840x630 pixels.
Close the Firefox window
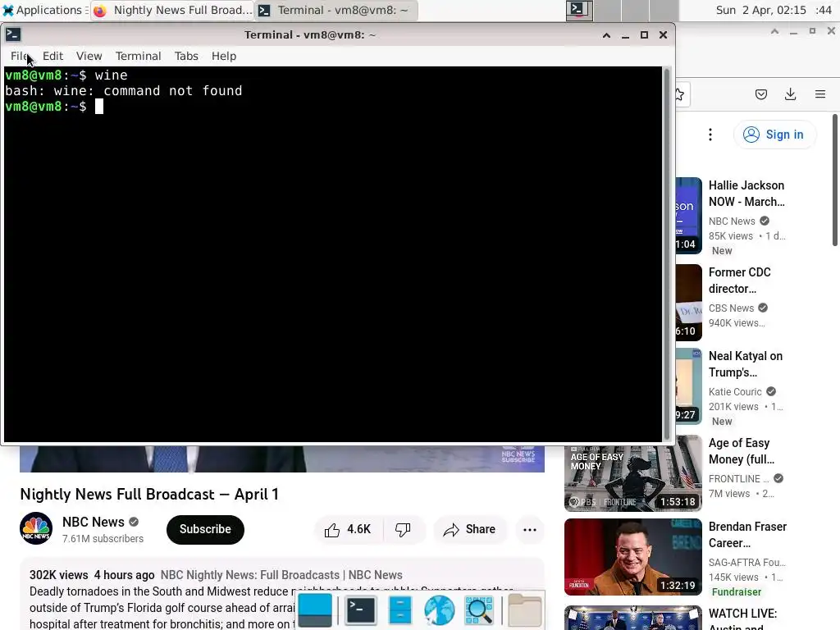pos(832,31)
